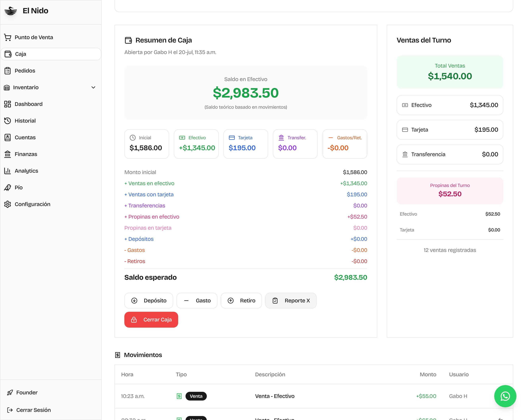Viewport: 526px width, 420px height.
Task: Click the Historial clock icon
Action: point(8,121)
